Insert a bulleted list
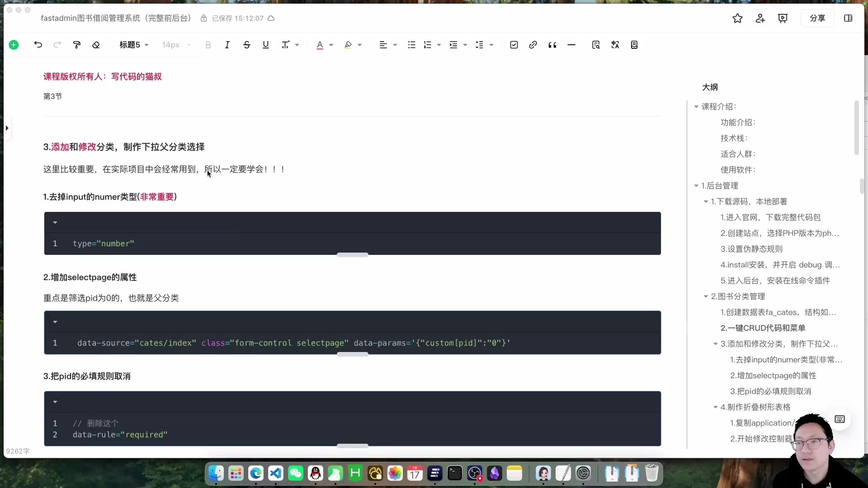 (x=411, y=45)
